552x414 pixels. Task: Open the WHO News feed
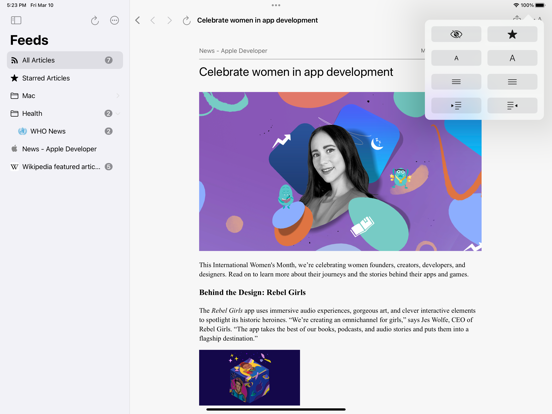click(x=65, y=131)
